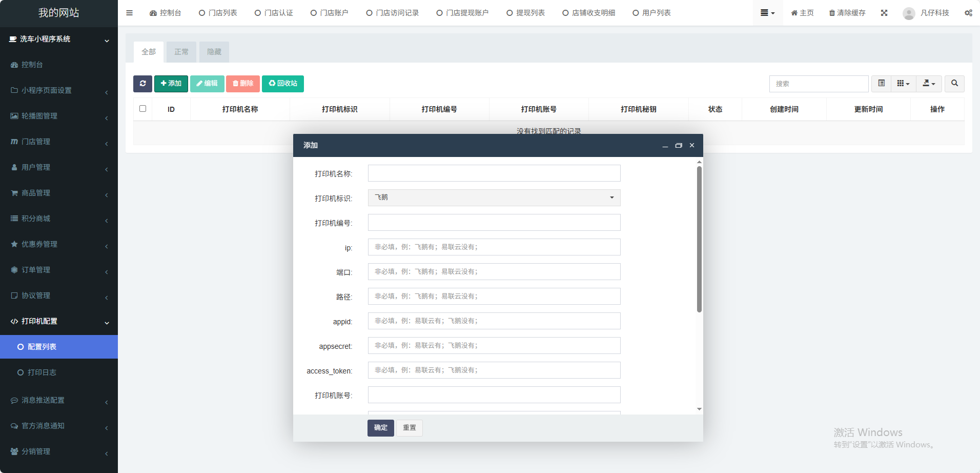This screenshot has height=473, width=980.
Task: Click the search magnifier icon button
Action: coord(954,84)
